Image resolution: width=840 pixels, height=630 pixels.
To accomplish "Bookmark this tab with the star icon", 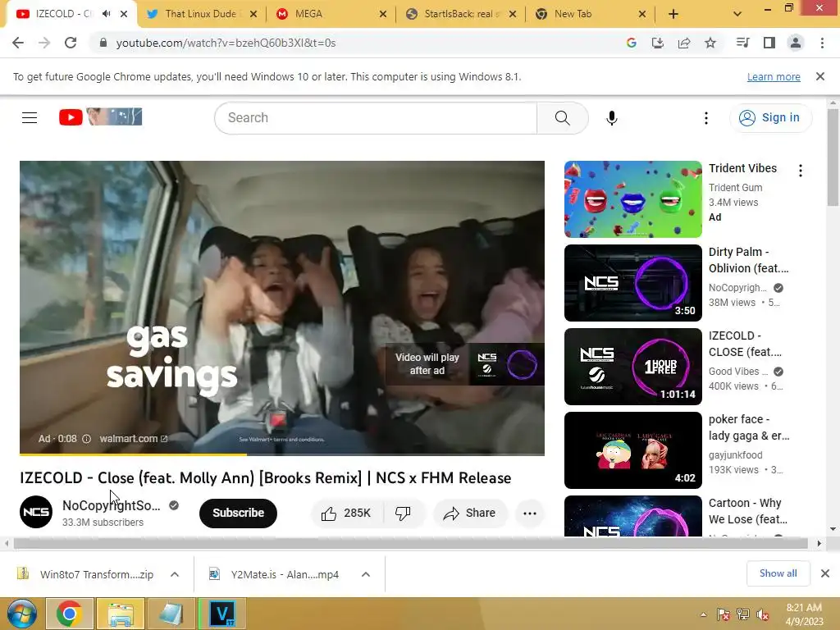I will (x=710, y=43).
